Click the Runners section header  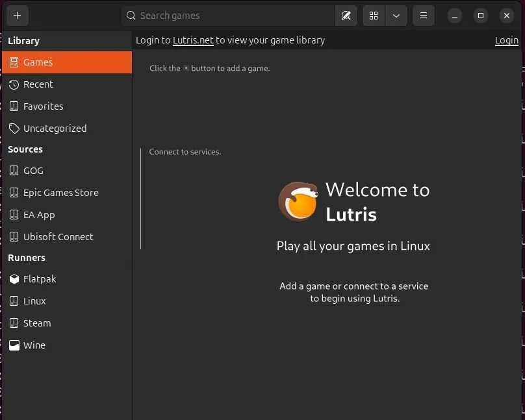point(27,258)
